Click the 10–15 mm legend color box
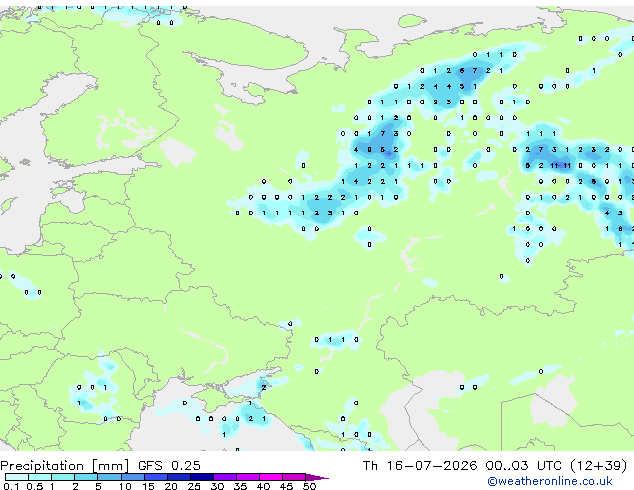Image resolution: width=634 pixels, height=490 pixels. [132, 477]
